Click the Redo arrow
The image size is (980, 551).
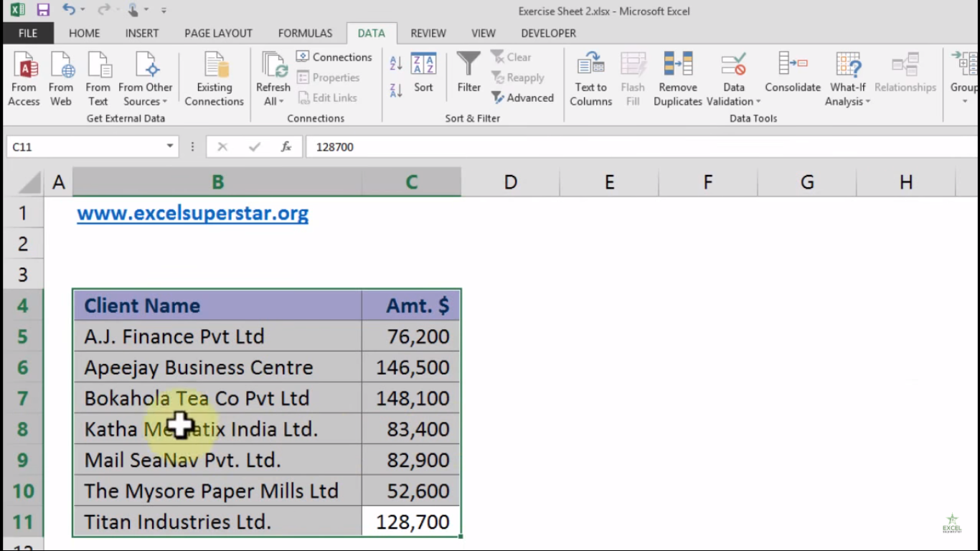(103, 10)
